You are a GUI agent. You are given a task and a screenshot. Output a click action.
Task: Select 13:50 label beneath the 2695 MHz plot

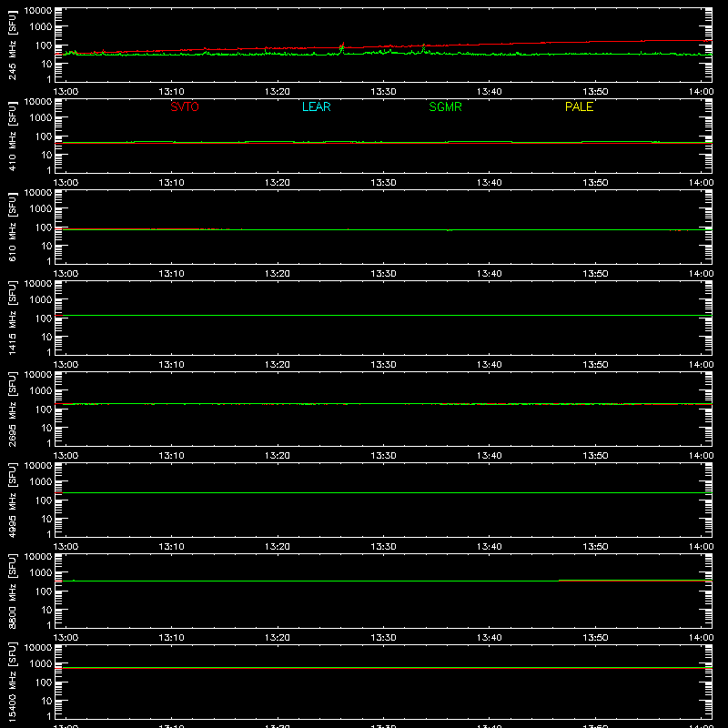point(595,456)
